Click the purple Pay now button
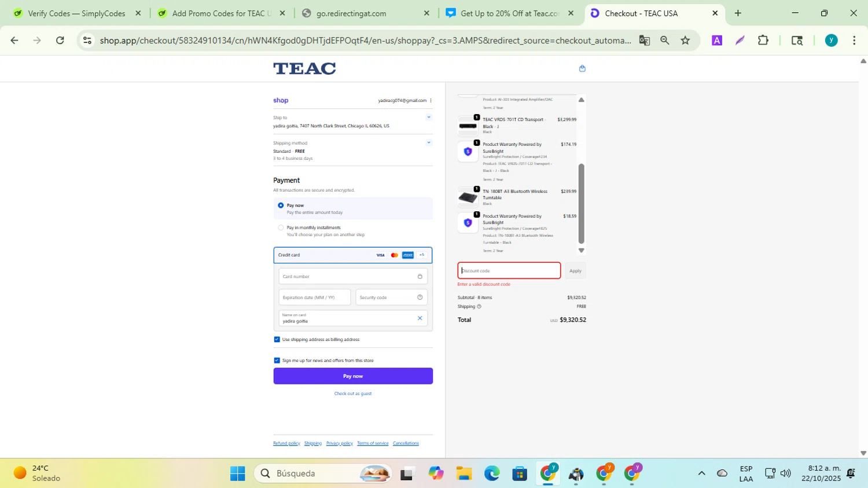The width and height of the screenshot is (868, 488). tap(353, 376)
